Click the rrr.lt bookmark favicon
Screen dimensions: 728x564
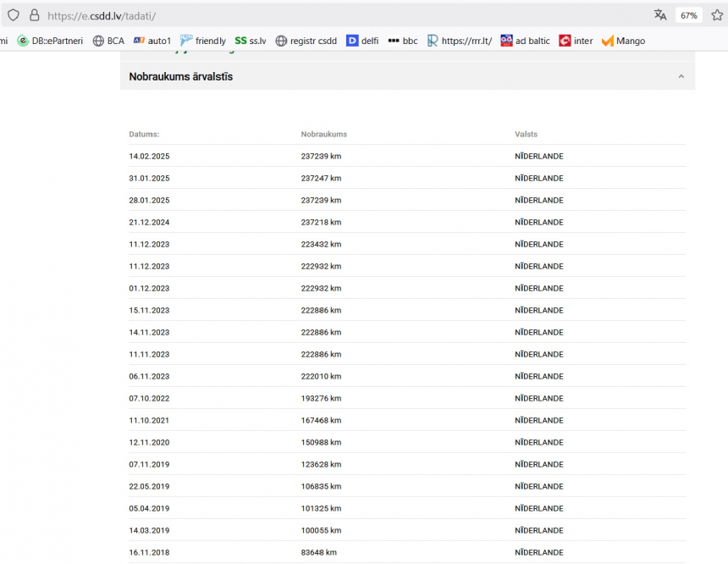click(433, 41)
